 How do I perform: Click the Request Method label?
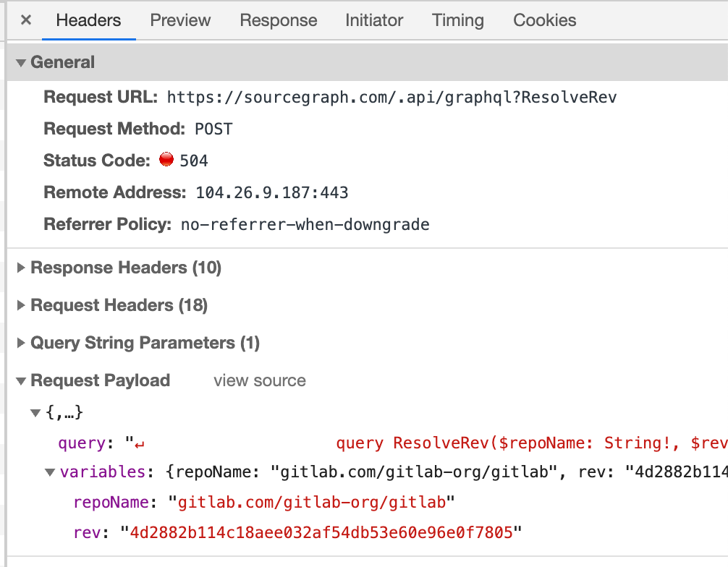[x=114, y=129]
